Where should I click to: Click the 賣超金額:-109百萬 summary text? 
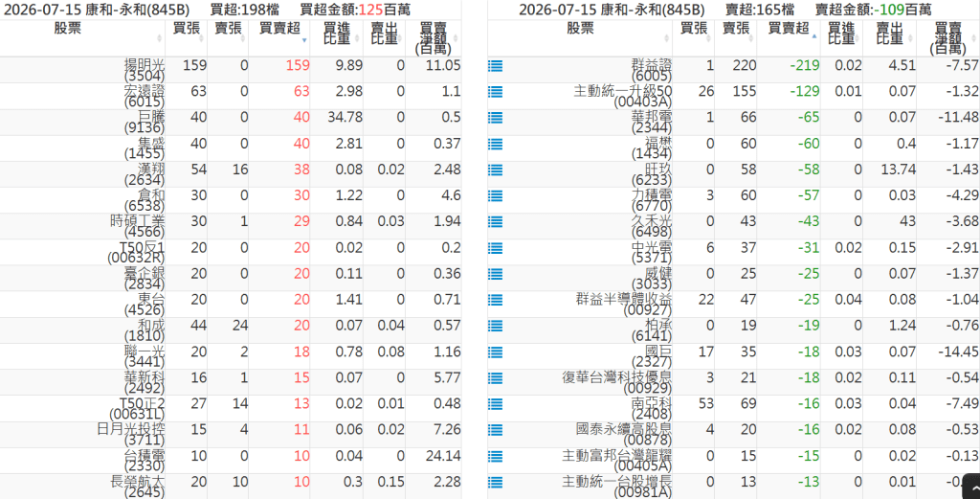coord(873,10)
